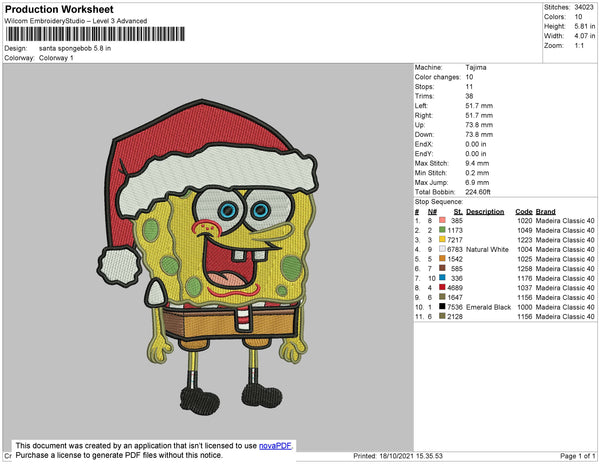Click stitch count '7217' in row 3
600x464 pixels.
click(455, 240)
